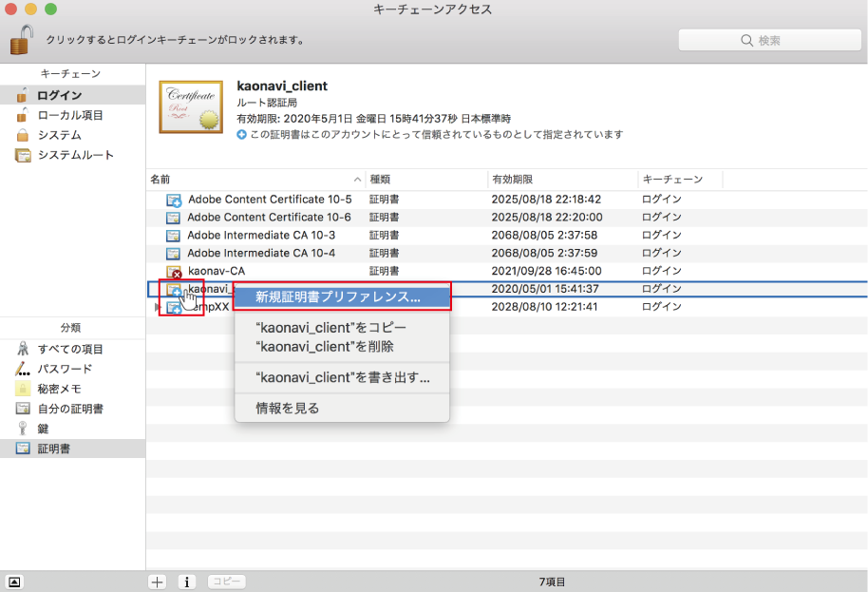
Task: Click the expiry 2068/08/05 2:37:58
Action: (544, 235)
